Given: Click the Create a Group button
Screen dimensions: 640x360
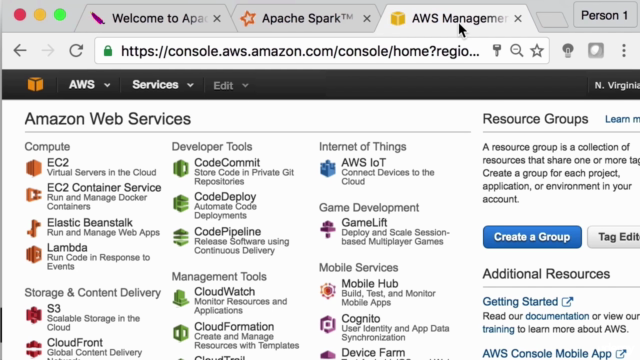Looking at the screenshot, I should click(532, 237).
